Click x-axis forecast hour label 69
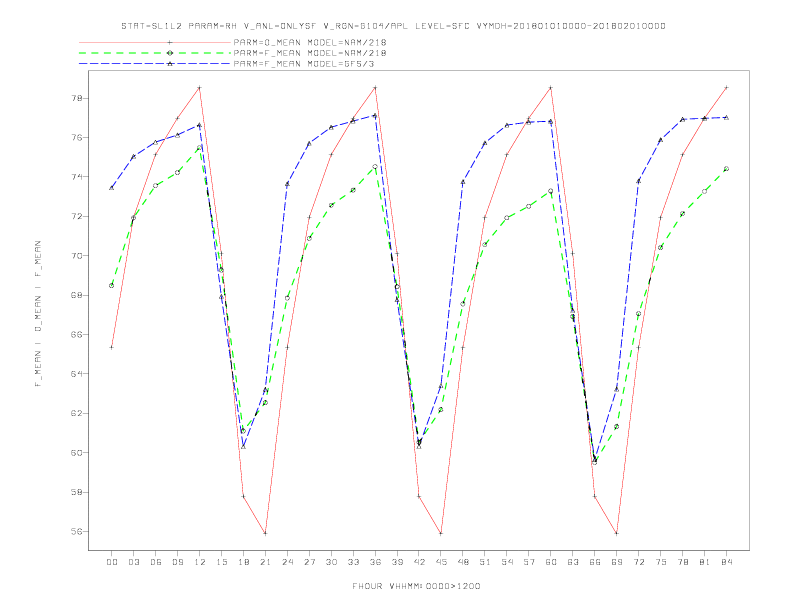 point(617,562)
